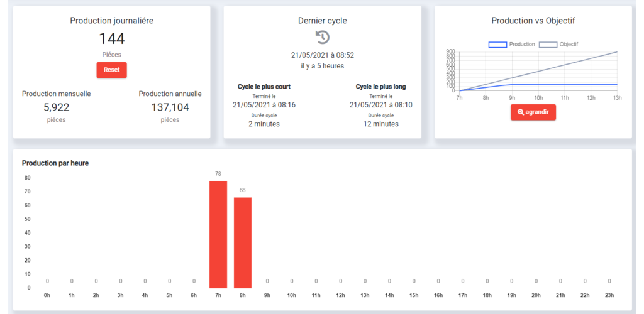Toggle the Production legend swatch
The height and width of the screenshot is (314, 644).
coord(497,45)
